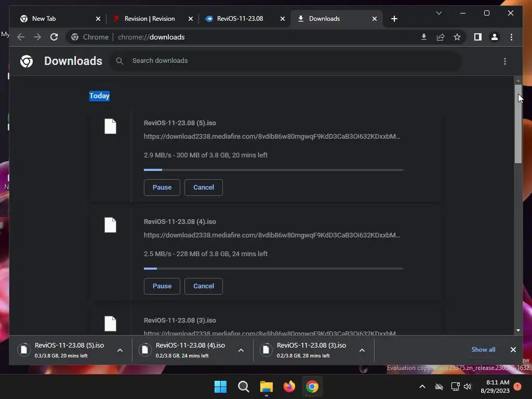
Task: Click the scrollbar up arrow
Action: tap(518, 81)
